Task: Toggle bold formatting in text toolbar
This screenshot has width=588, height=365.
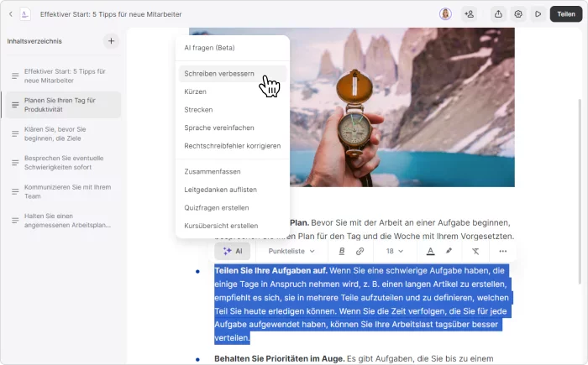Action: pyautogui.click(x=342, y=251)
